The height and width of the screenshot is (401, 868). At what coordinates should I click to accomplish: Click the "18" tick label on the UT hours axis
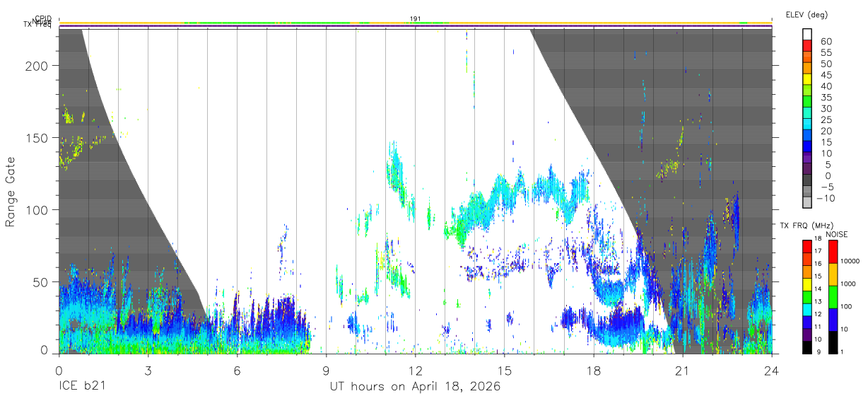(594, 370)
